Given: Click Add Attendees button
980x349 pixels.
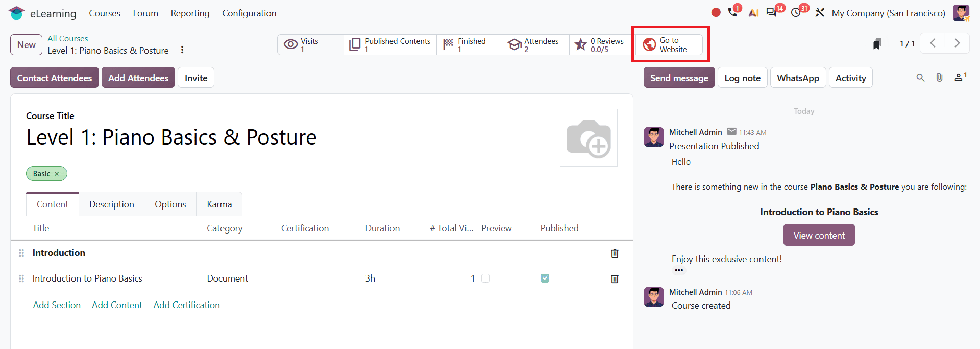Looking at the screenshot, I should click(138, 78).
